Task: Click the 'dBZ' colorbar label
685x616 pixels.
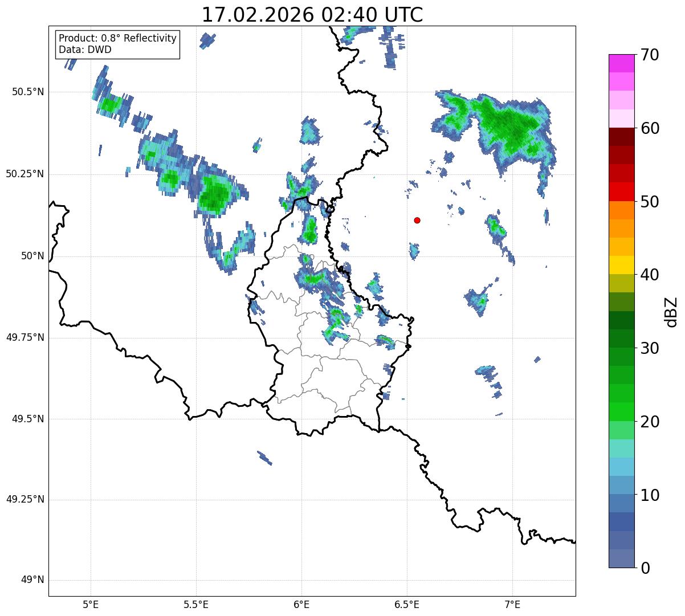Action: (671, 312)
